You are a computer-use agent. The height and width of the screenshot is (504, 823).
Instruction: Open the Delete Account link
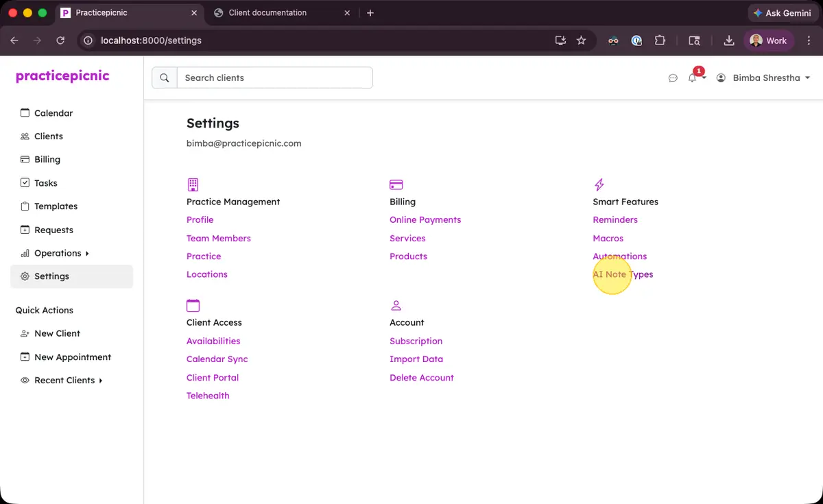click(421, 377)
